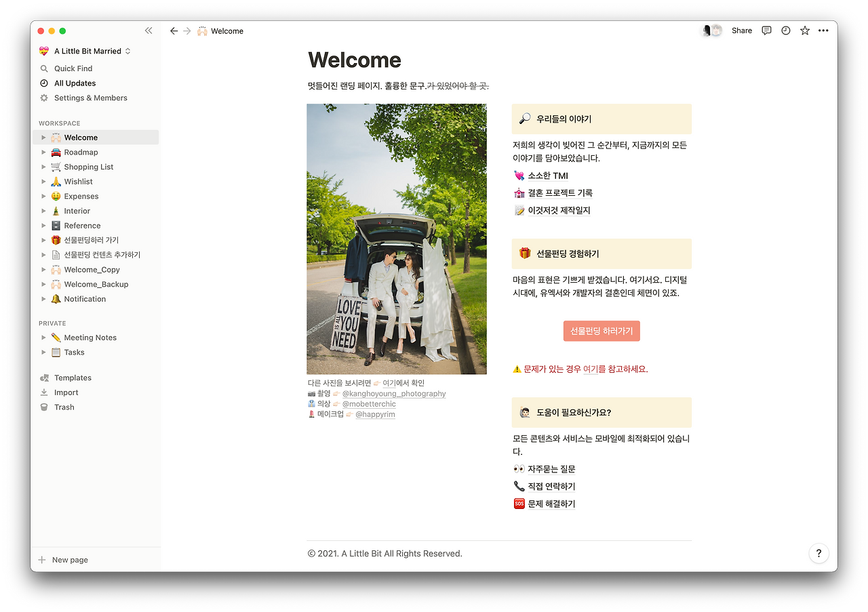Viewport: 868px width, 612px height.
Task: Click the plus icon beside New page
Action: (42, 560)
